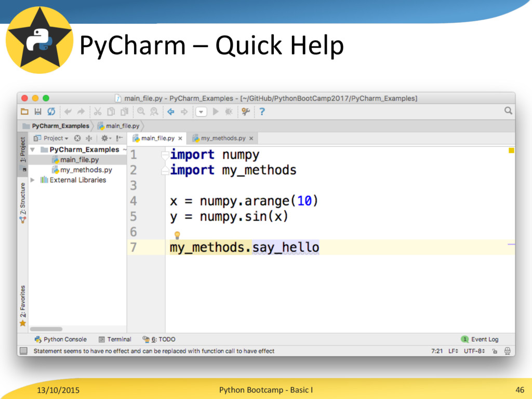
Task: Click the Help question mark icon
Action: pyautogui.click(x=262, y=111)
